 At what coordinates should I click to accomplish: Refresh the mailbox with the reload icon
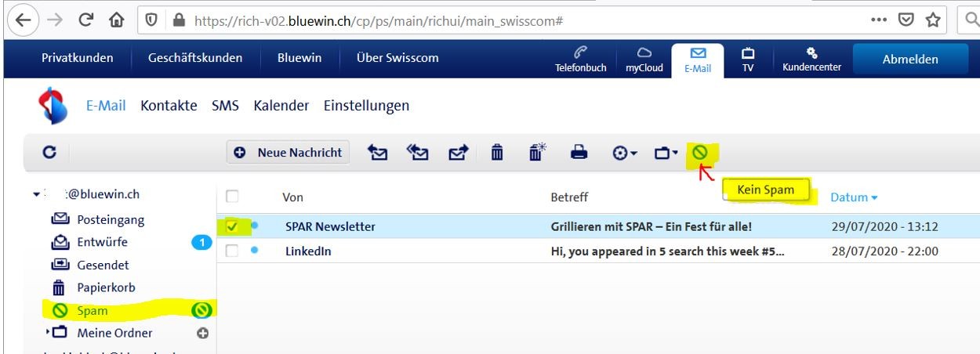pyautogui.click(x=49, y=153)
